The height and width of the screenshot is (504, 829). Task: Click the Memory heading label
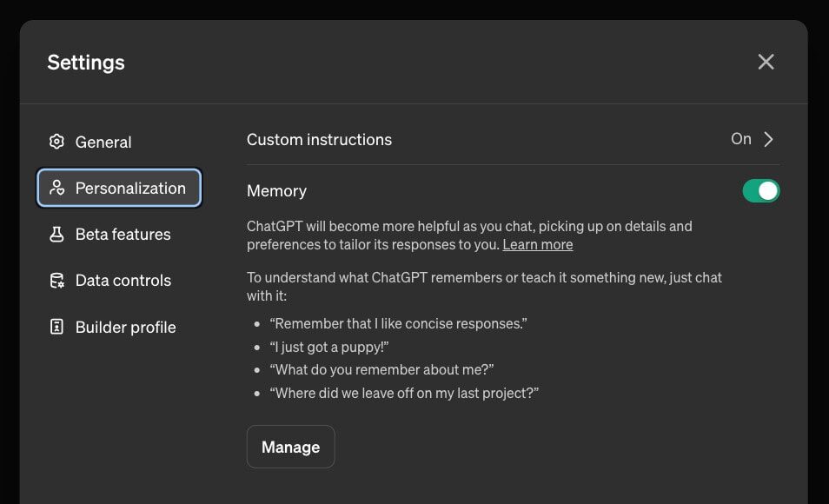click(276, 190)
